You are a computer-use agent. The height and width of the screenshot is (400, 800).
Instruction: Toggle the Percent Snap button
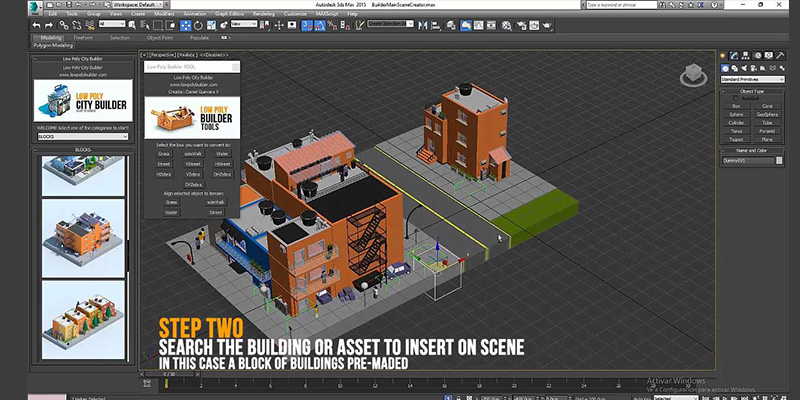point(333,25)
